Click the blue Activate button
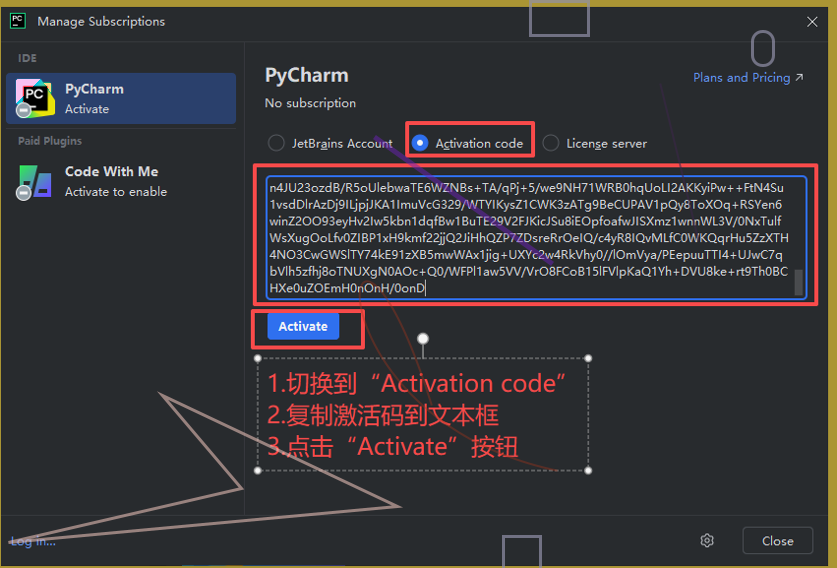Viewport: 837px width, 568px height. (x=303, y=326)
